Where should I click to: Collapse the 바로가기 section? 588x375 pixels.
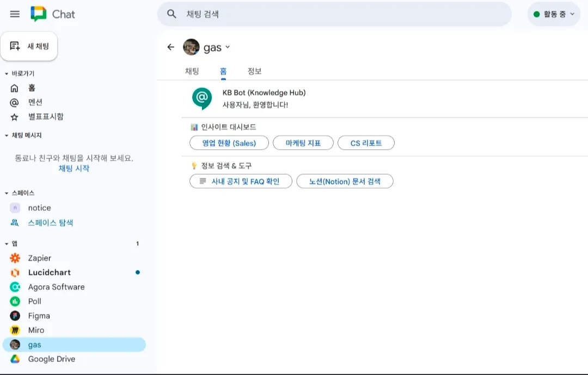pyautogui.click(x=7, y=73)
